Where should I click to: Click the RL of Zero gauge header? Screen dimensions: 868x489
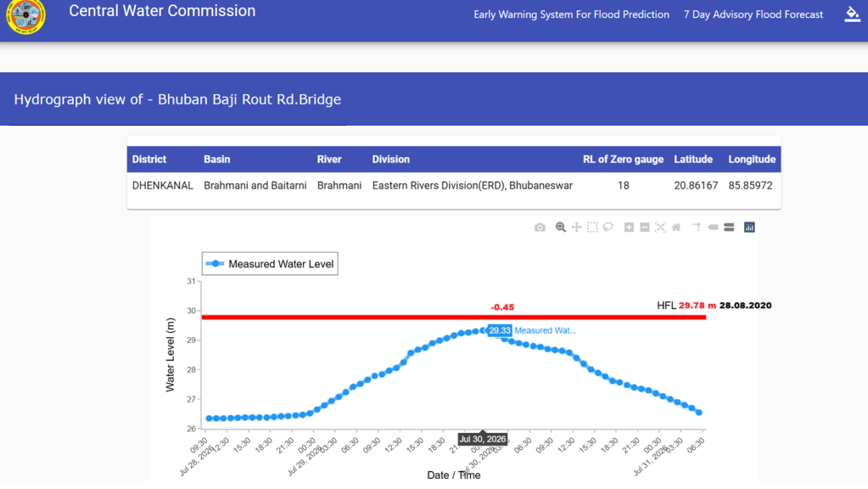623,160
